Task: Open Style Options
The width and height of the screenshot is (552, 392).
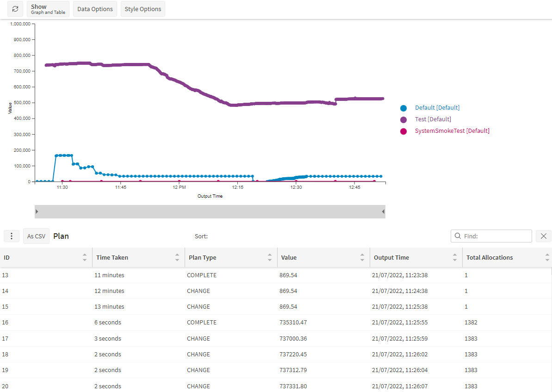Action: pyautogui.click(x=143, y=9)
